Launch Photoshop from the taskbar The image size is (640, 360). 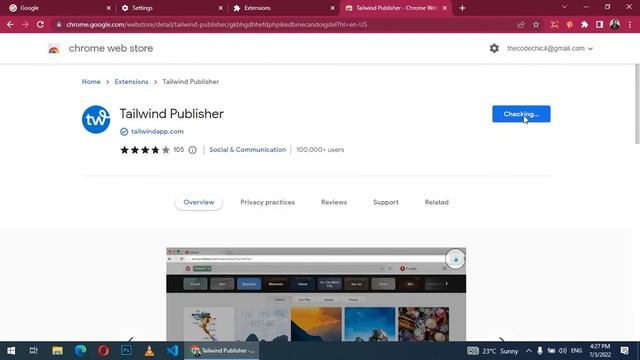click(x=126, y=351)
